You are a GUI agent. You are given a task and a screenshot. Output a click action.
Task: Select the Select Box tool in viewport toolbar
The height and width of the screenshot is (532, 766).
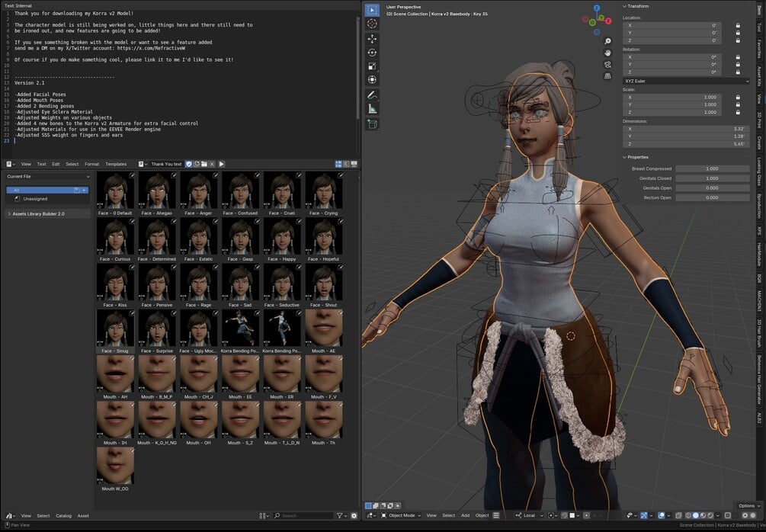click(x=372, y=10)
